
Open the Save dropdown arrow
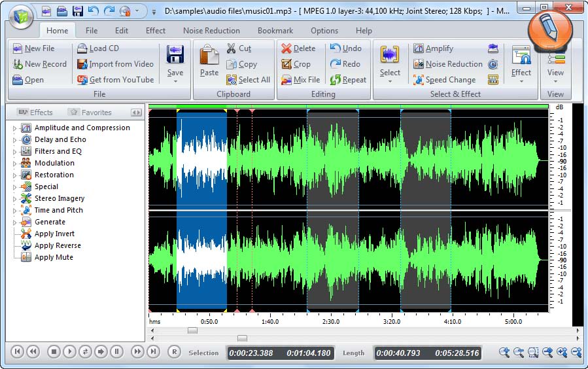click(175, 82)
